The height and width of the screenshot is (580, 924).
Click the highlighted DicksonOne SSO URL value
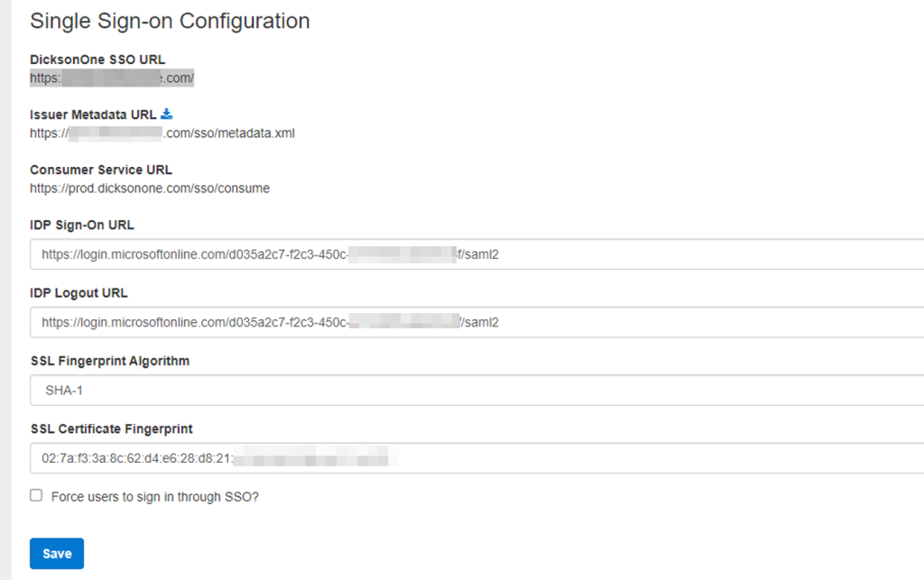pos(112,78)
